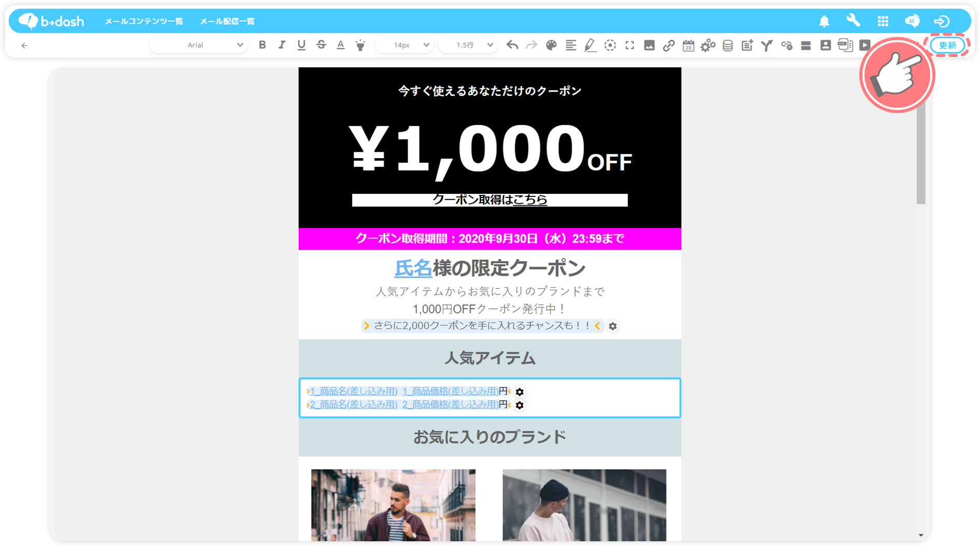Open the branching condition tool
This screenshot has height=551, width=980.
(767, 45)
